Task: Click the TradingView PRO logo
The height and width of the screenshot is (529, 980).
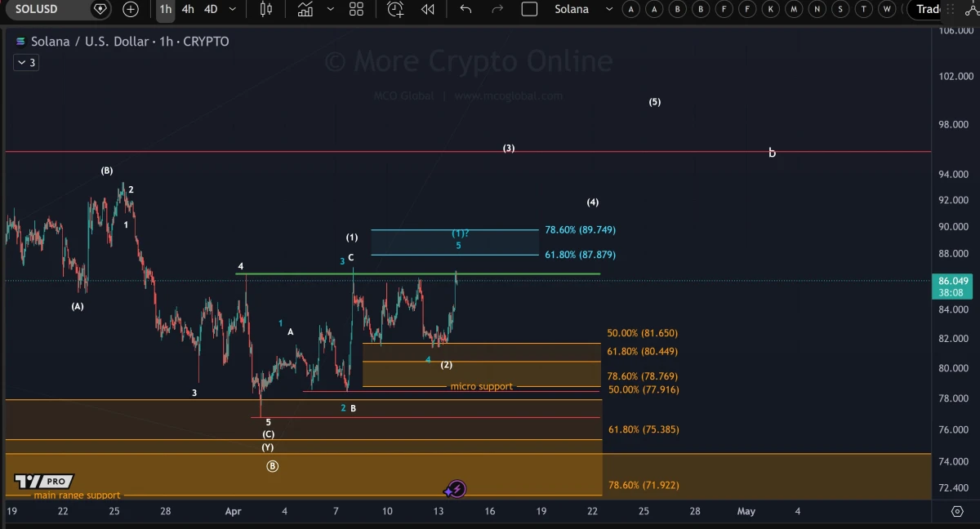Action: [x=45, y=482]
